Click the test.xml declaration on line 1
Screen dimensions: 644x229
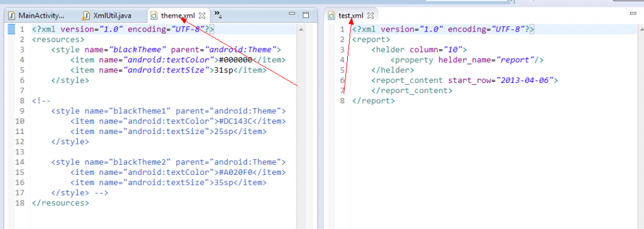click(443, 29)
